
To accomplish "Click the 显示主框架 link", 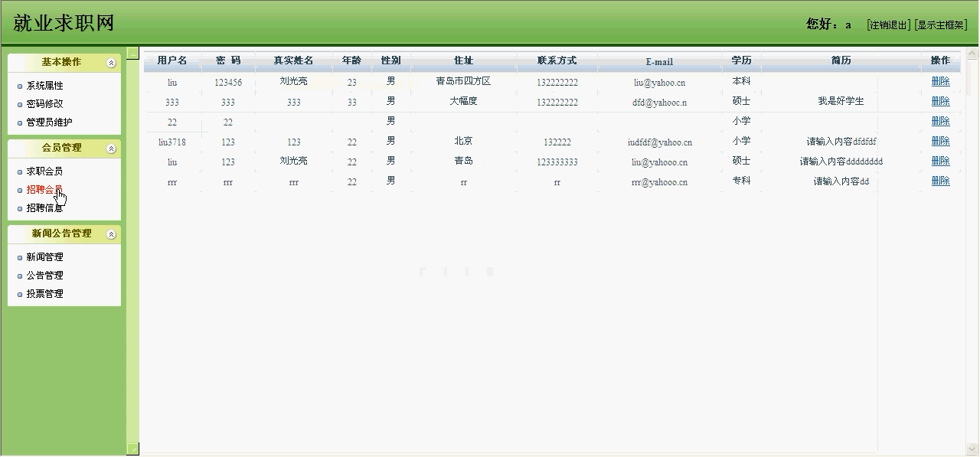I will (x=941, y=24).
